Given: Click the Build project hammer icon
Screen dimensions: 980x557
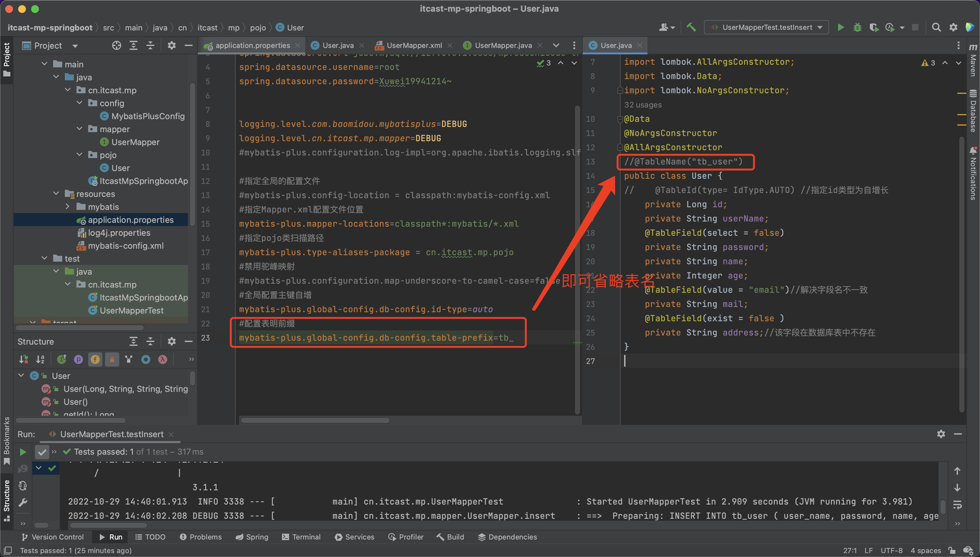Looking at the screenshot, I should tap(691, 28).
